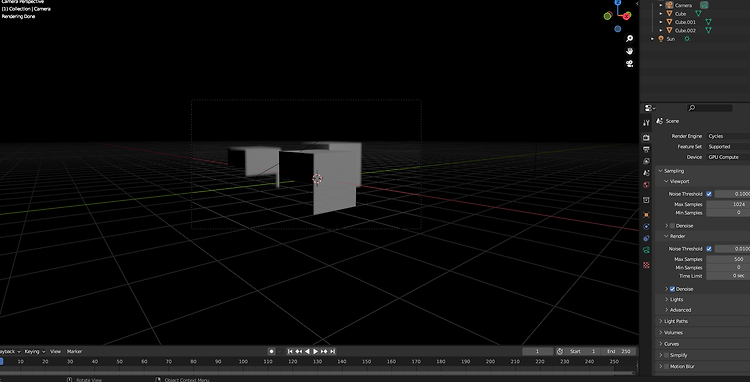Click the zoom magnifier viewport gizmo

629,39
